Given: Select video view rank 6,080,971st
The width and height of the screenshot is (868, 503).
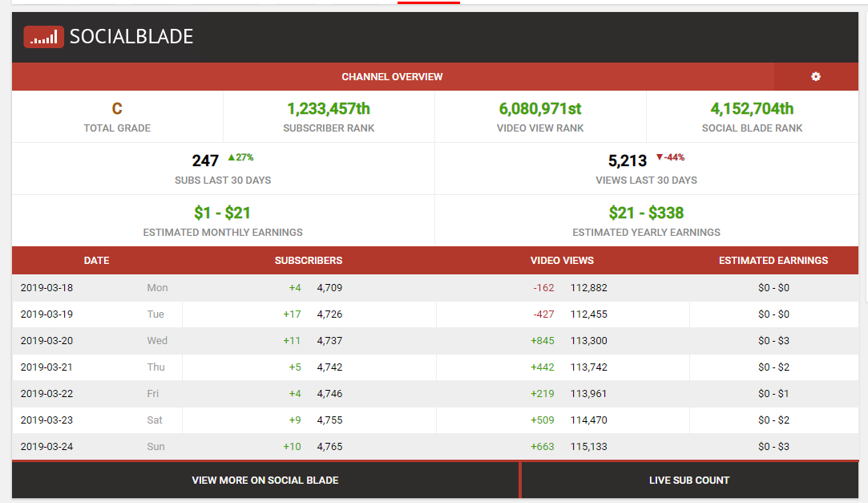Looking at the screenshot, I should click(x=540, y=108).
